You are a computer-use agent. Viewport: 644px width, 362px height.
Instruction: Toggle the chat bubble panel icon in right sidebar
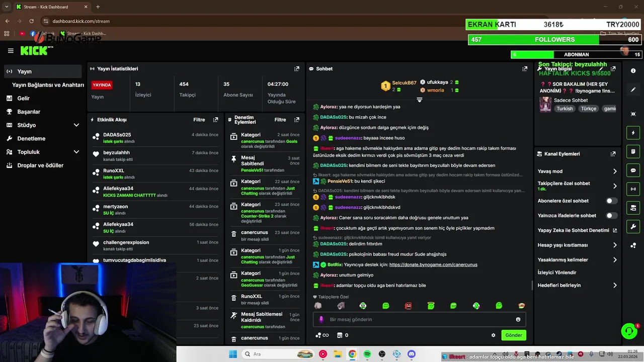tap(633, 170)
